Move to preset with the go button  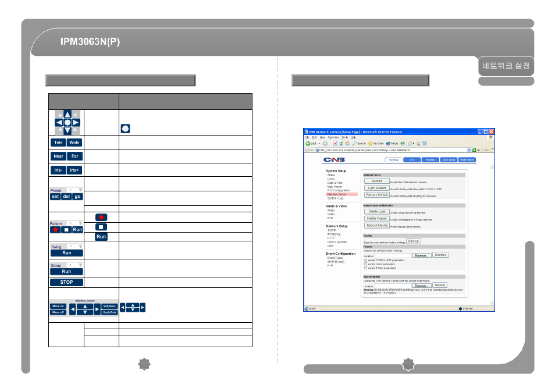77,197
